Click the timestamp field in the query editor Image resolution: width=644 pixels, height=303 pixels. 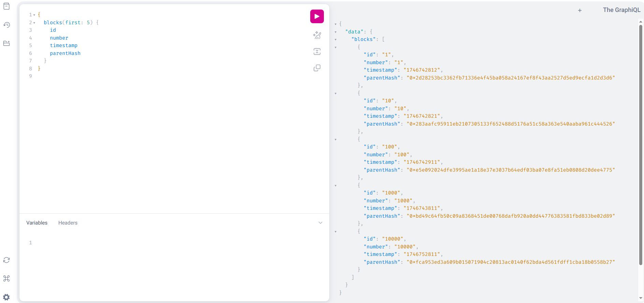(x=64, y=45)
